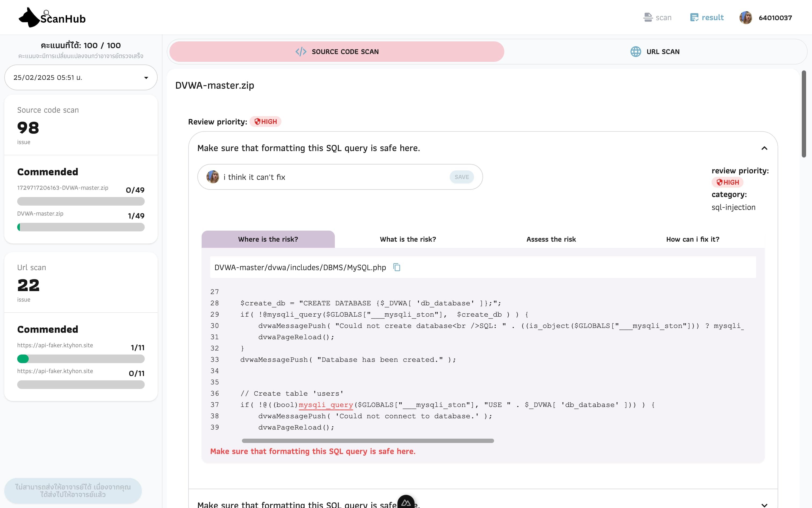Image resolution: width=812 pixels, height=508 pixels.
Task: Click the comment author avatar
Action: (x=213, y=177)
